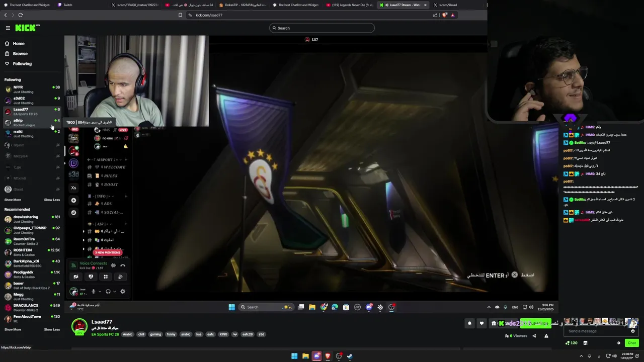The image size is (644, 362).
Task: Open RoomOnFire Counter-Strike 2 channel
Action: coord(32,241)
